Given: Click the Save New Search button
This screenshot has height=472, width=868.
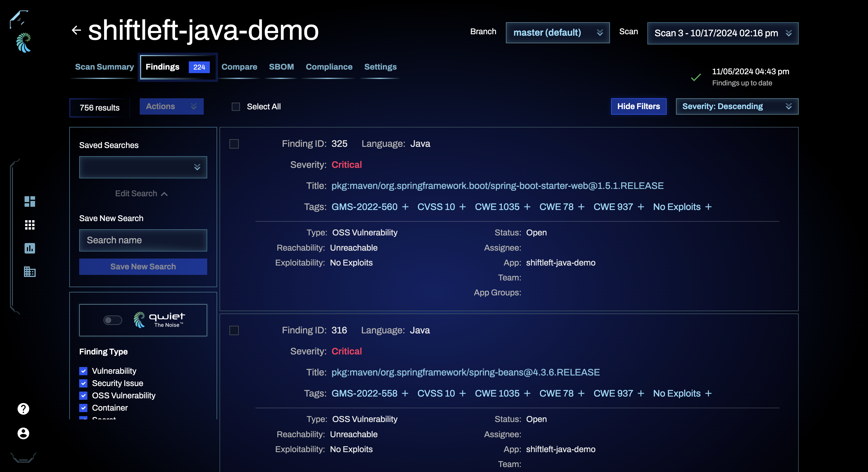Looking at the screenshot, I should (x=143, y=267).
